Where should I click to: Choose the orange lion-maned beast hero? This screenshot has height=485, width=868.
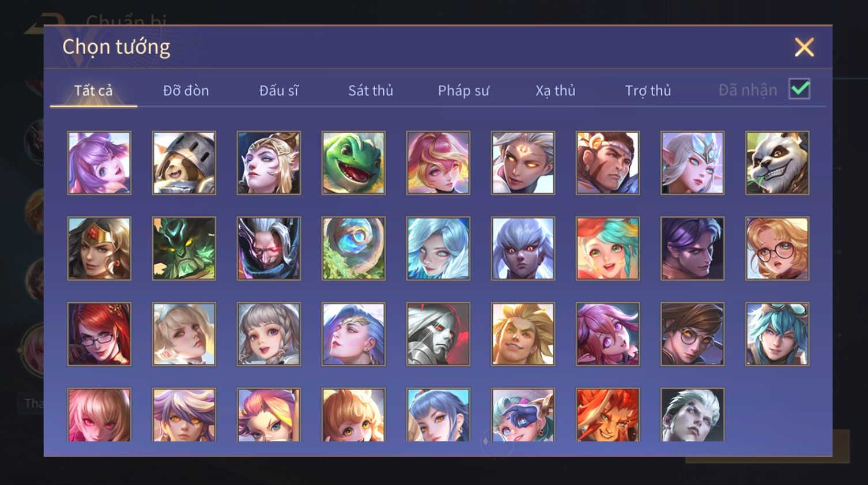click(x=607, y=415)
